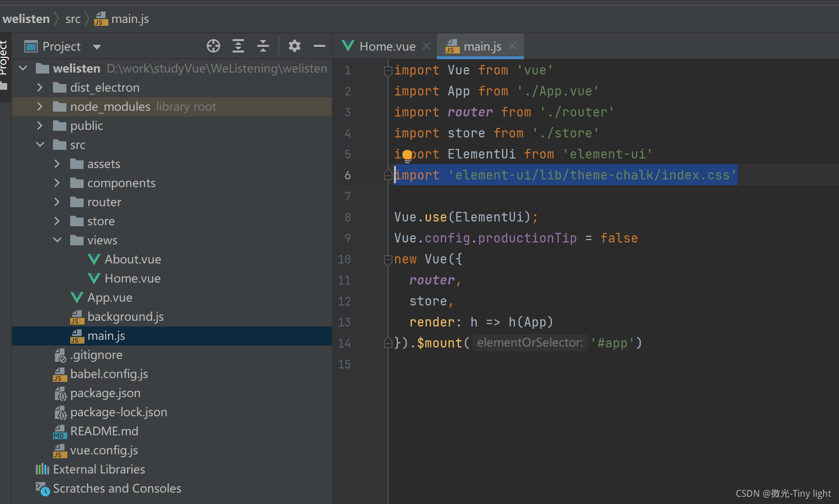Click src in the breadcrumb path
The image size is (839, 504).
point(73,19)
